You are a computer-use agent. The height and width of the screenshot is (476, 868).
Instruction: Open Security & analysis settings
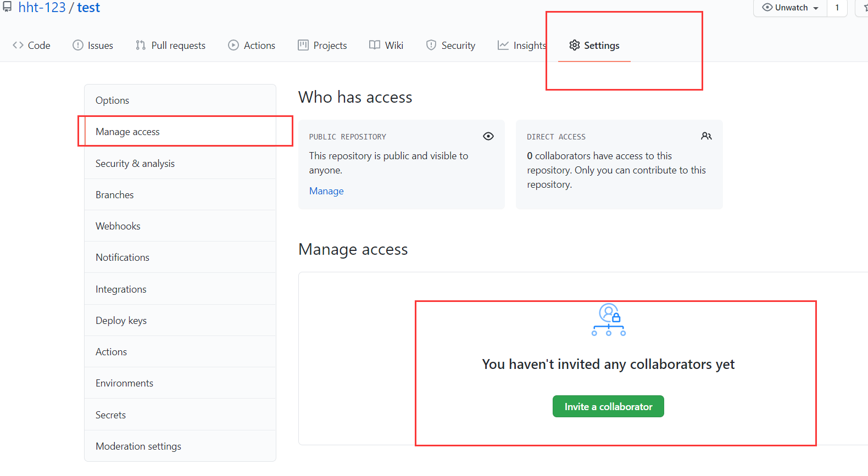tap(180, 164)
